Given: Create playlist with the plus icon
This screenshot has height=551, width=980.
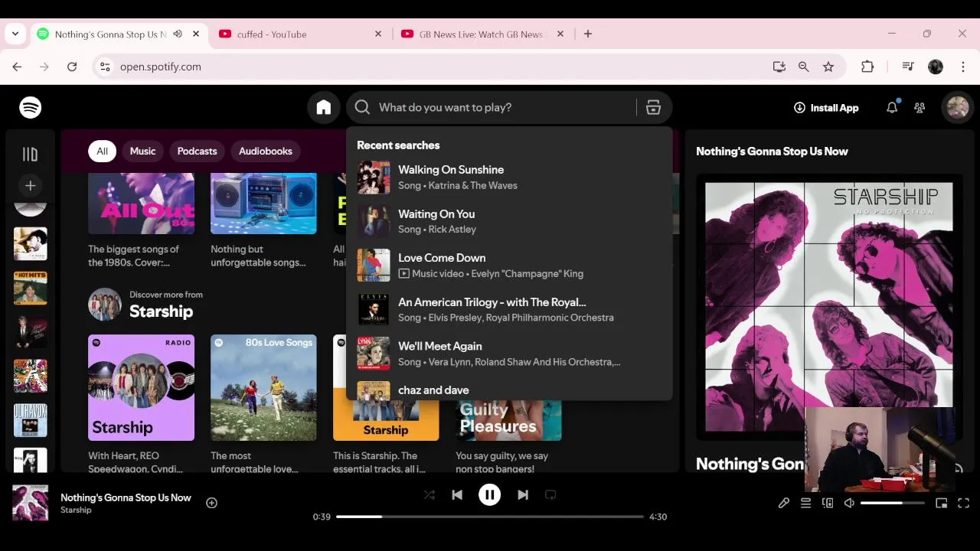Looking at the screenshot, I should [30, 185].
